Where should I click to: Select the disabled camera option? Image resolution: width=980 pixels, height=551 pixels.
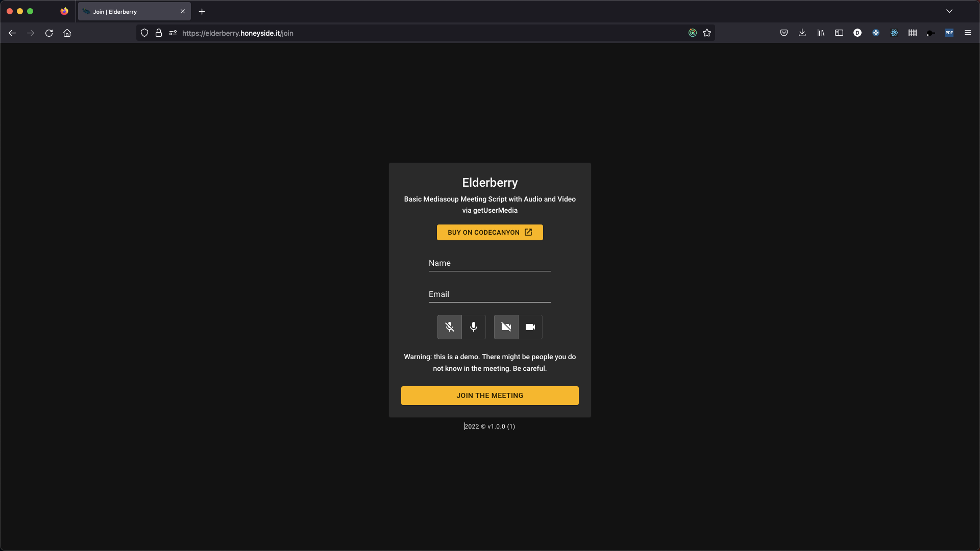pyautogui.click(x=506, y=327)
